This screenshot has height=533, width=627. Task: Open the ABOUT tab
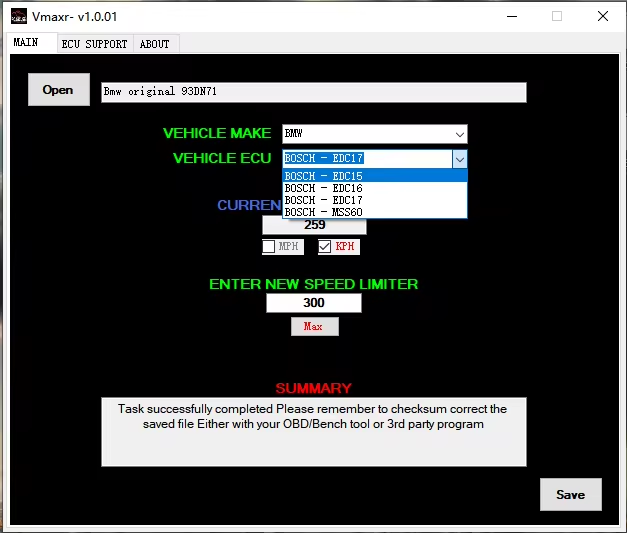click(154, 44)
